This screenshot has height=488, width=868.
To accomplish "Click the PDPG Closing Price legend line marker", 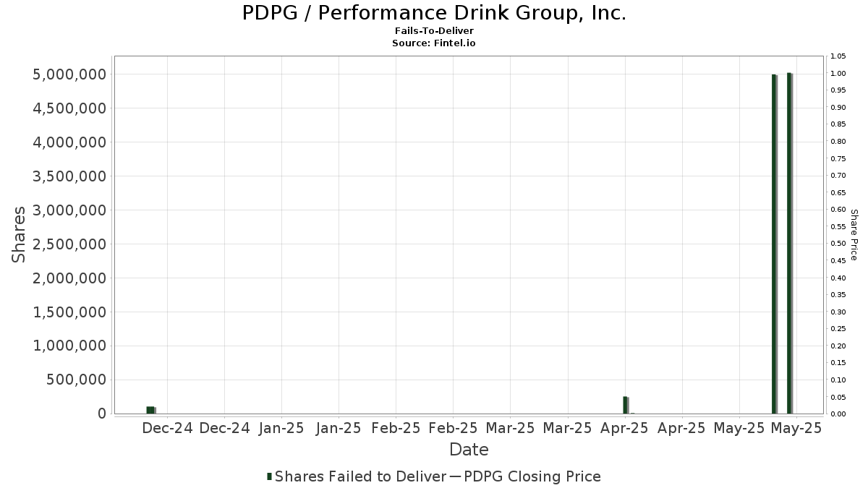I will (455, 476).
